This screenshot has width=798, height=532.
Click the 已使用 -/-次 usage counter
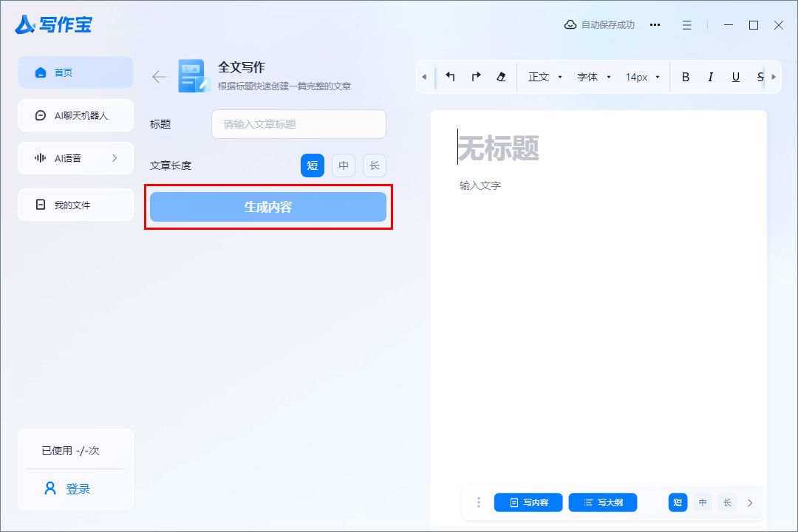70,451
